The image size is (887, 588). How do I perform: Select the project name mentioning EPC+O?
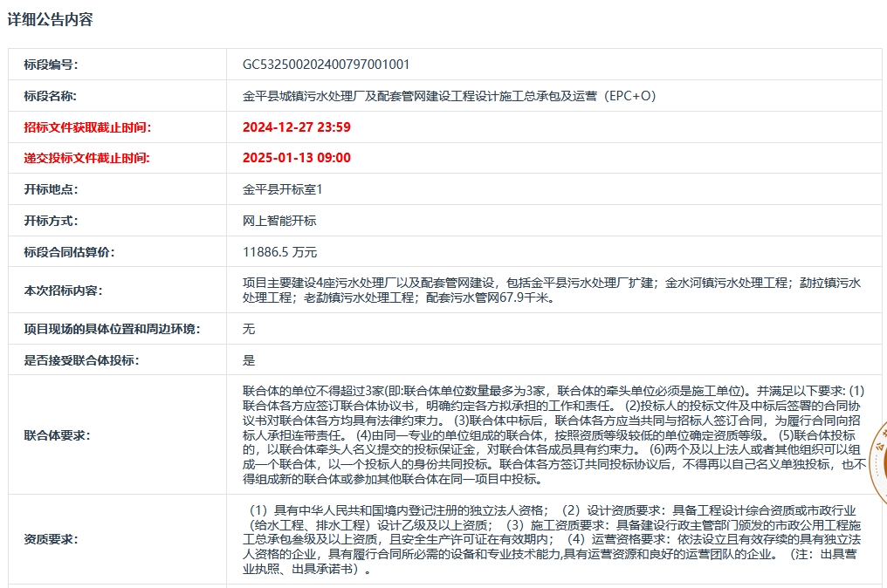449,96
